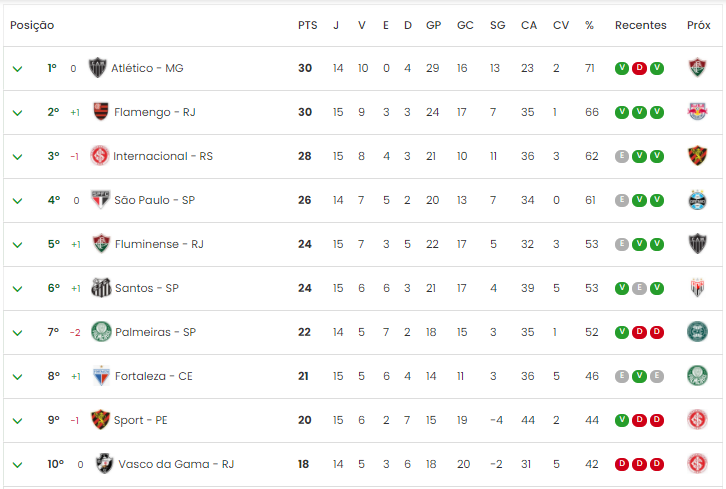
Task: Expand the Sport - PE row chevron
Action: point(18,421)
